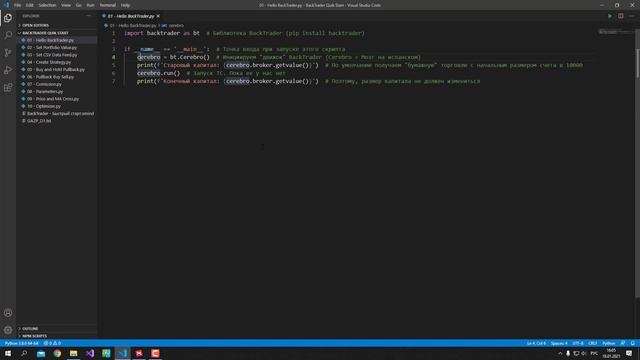This screenshot has width=640, height=360.
Task: Click the code minimap preview
Action: coord(616,32)
